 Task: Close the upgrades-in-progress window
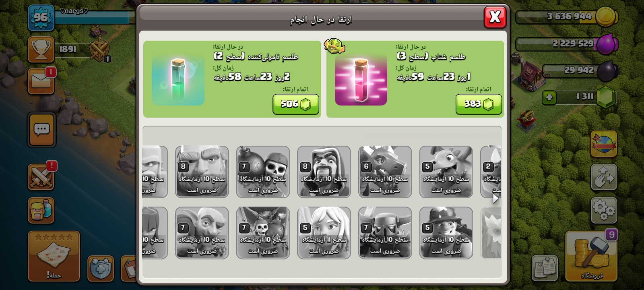tap(495, 17)
